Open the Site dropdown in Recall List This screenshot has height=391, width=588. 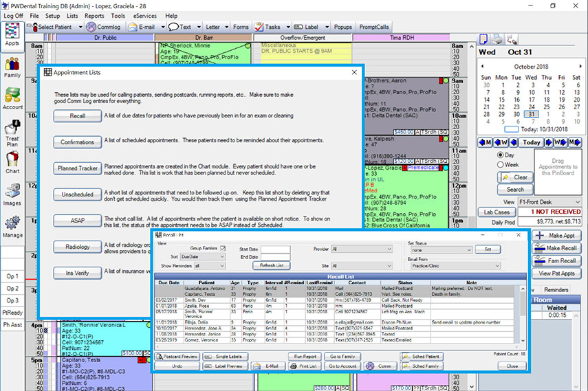point(362,266)
